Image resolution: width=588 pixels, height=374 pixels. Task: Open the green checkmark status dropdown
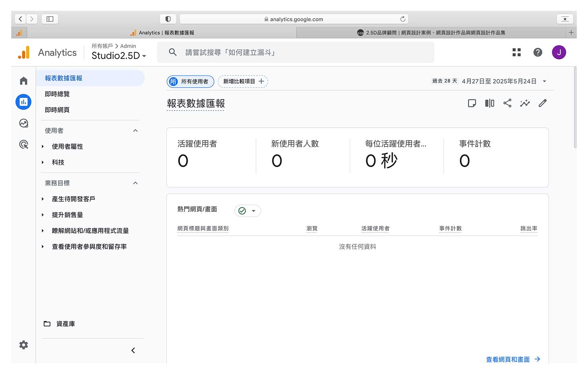click(x=247, y=211)
